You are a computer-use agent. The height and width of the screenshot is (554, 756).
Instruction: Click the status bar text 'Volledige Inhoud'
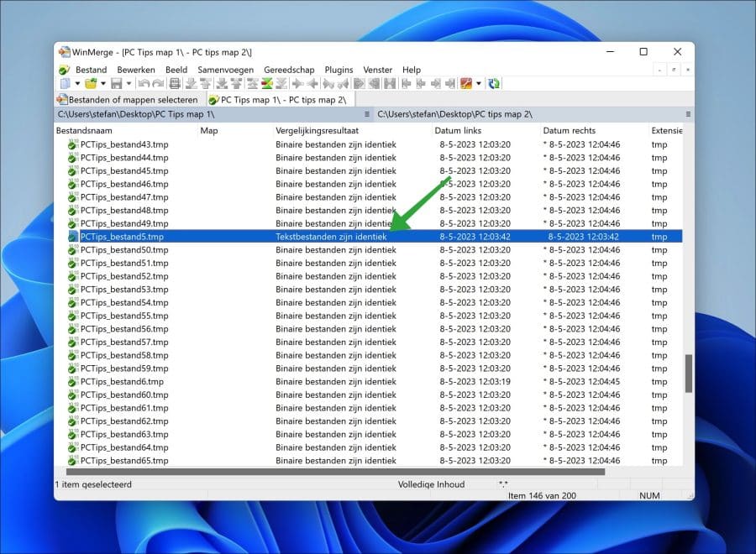[x=431, y=484]
